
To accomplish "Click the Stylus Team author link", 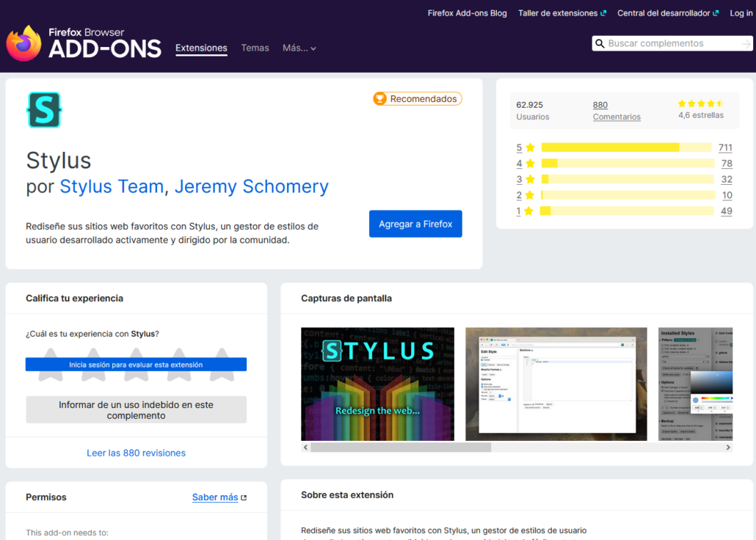I will click(112, 186).
